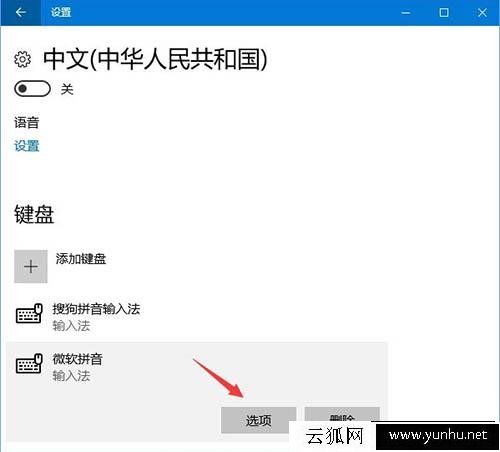
Task: Select 搜狗拼音输入法 keyboard entry
Action: 197,317
